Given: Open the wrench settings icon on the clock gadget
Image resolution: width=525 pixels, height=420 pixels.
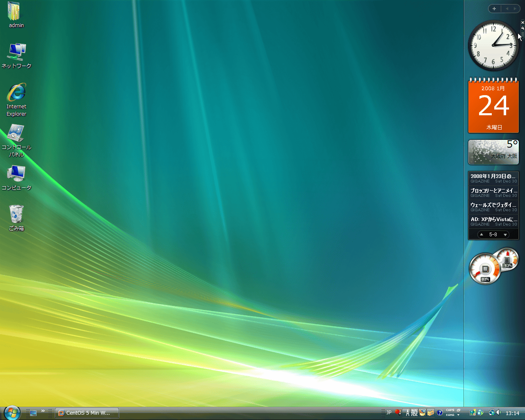Looking at the screenshot, I should [523, 28].
